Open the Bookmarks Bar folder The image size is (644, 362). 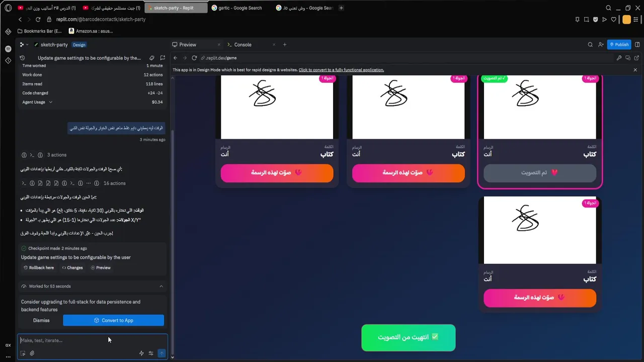[39, 31]
